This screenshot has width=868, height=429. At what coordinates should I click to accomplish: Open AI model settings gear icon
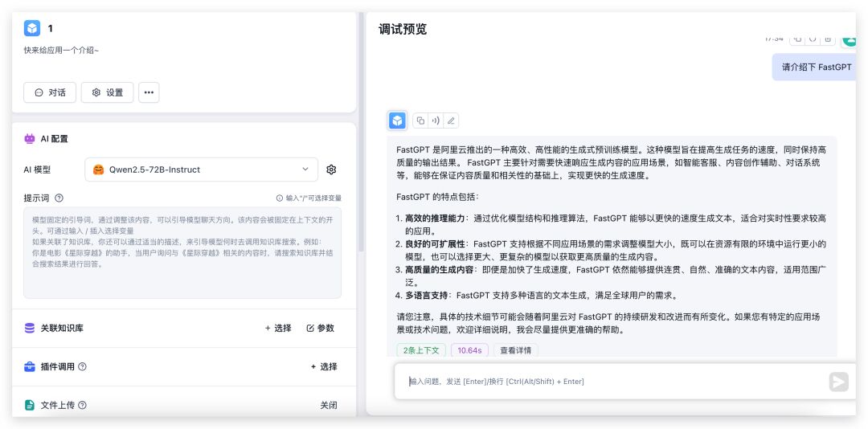(331, 170)
